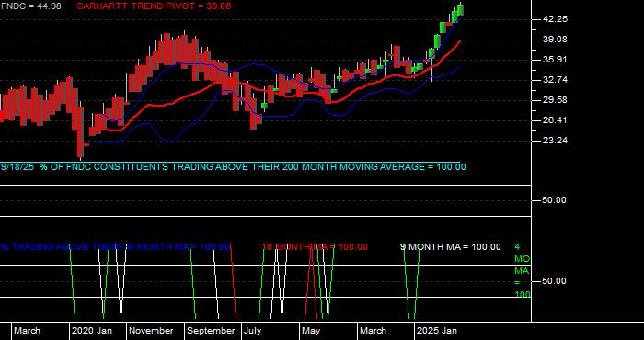Select the Carhartt Trend Pivot = 39.06 label
This screenshot has height=340, width=644.
pos(154,6)
